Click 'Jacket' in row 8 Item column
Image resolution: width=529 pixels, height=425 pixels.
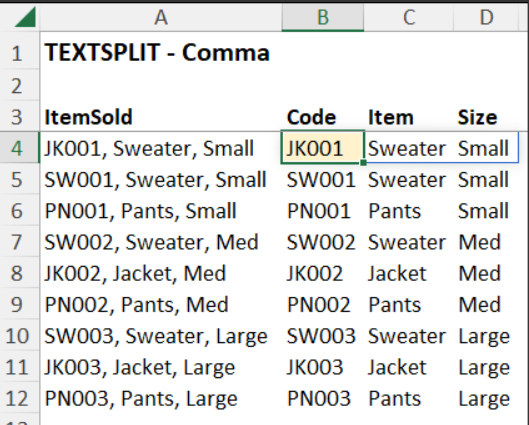[x=409, y=273]
